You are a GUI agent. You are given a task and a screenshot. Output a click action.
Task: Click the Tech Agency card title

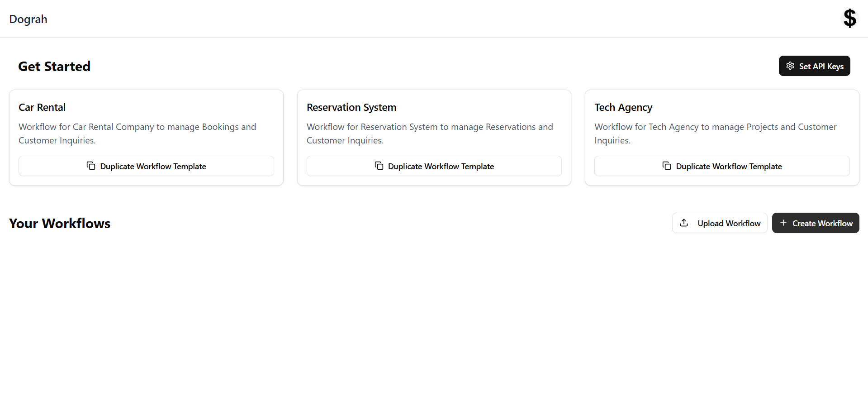[x=623, y=107]
